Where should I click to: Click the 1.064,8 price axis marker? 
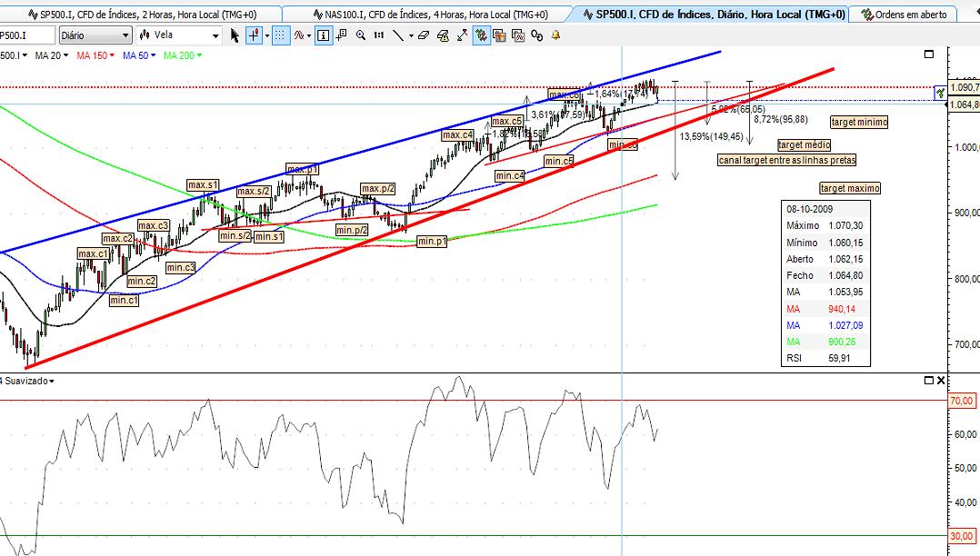click(x=964, y=104)
